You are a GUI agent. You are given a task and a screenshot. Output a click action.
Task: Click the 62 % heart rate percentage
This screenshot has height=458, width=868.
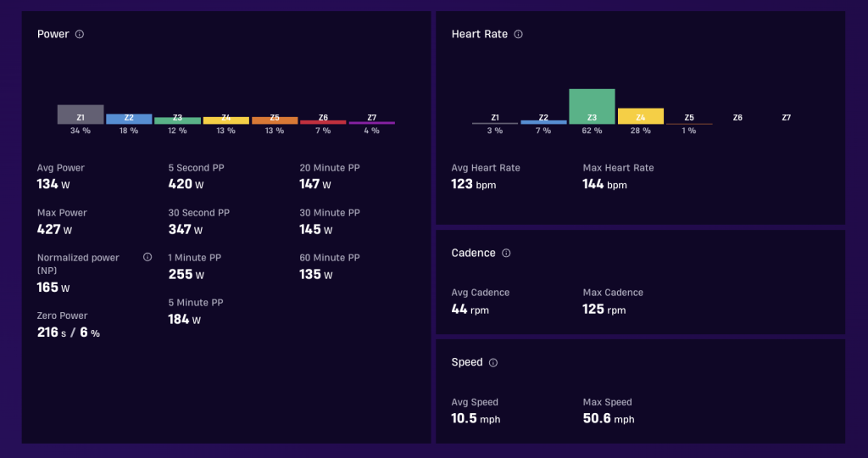(592, 131)
